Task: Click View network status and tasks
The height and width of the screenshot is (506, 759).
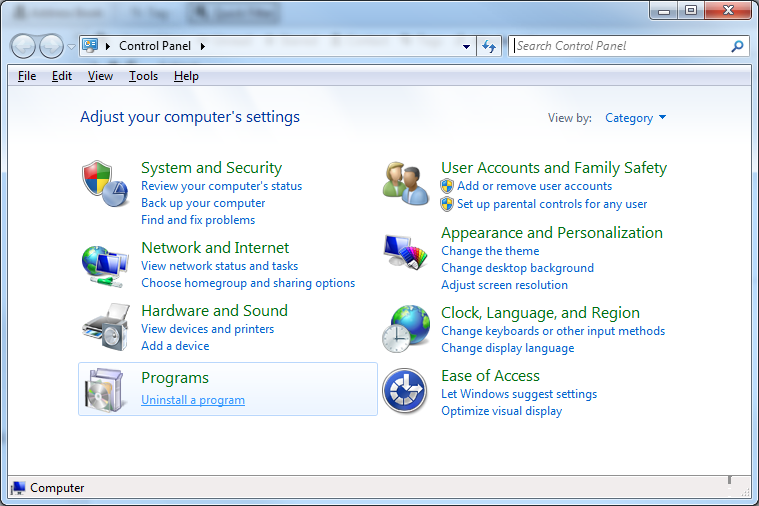Action: [219, 266]
